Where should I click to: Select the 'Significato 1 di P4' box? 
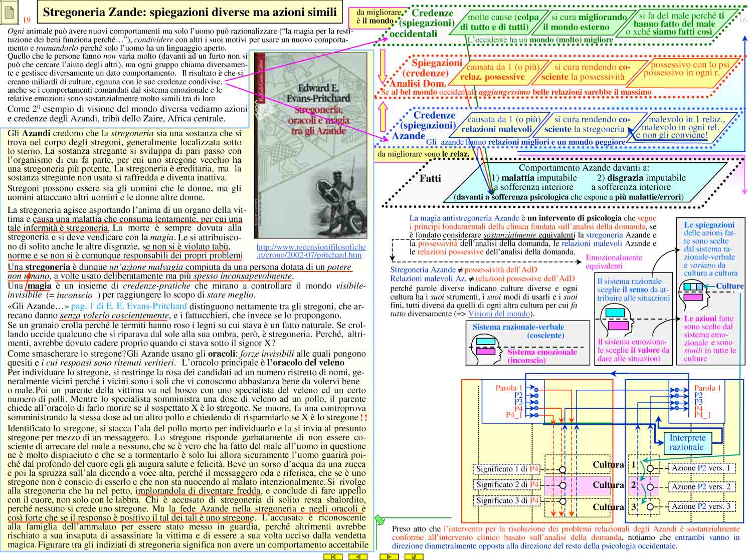point(508,469)
